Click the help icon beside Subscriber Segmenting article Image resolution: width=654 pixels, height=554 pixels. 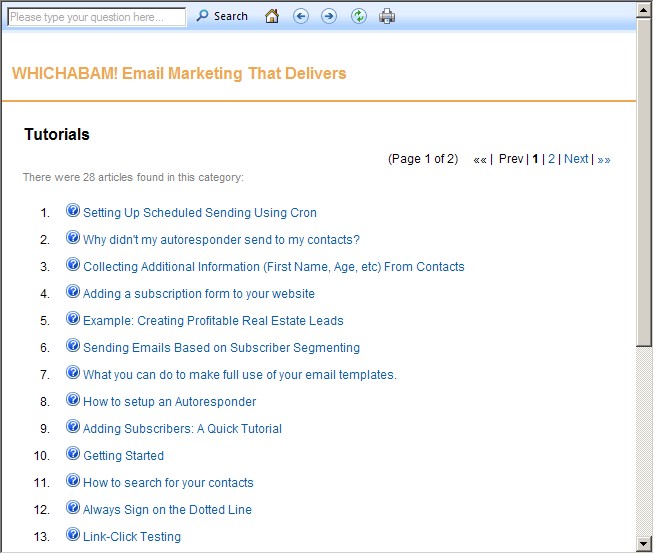pyautogui.click(x=73, y=345)
